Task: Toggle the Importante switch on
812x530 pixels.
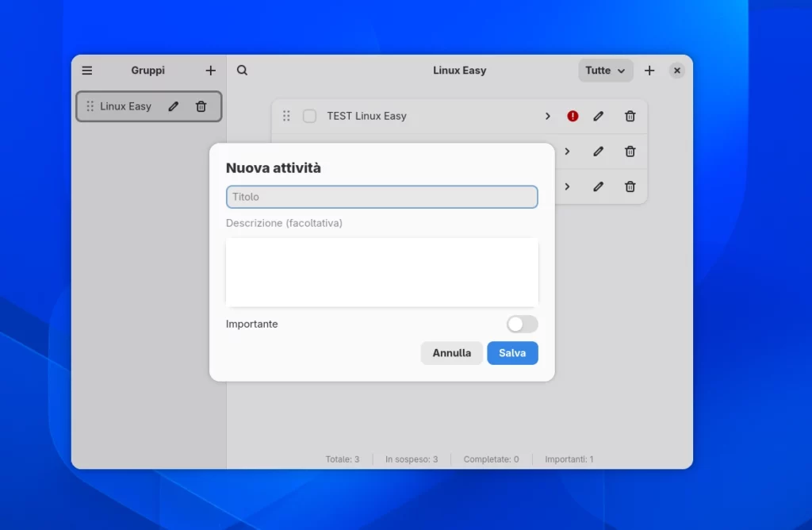Action: [x=522, y=325]
